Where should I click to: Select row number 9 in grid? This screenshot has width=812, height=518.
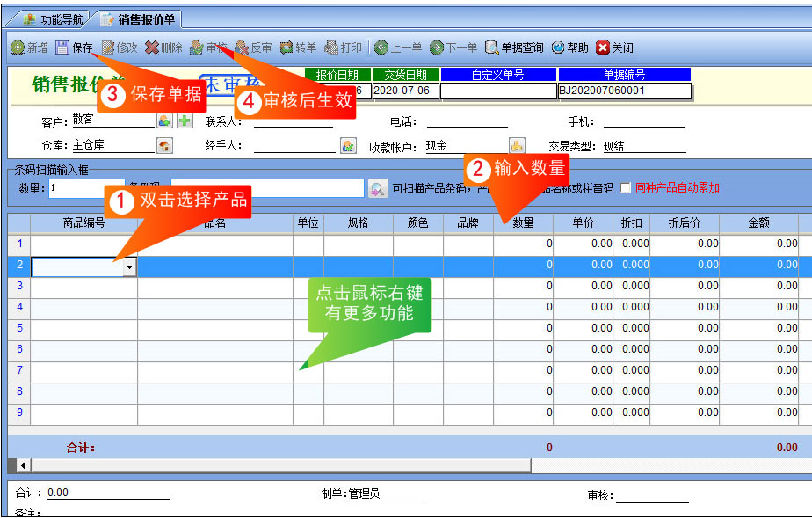click(19, 412)
